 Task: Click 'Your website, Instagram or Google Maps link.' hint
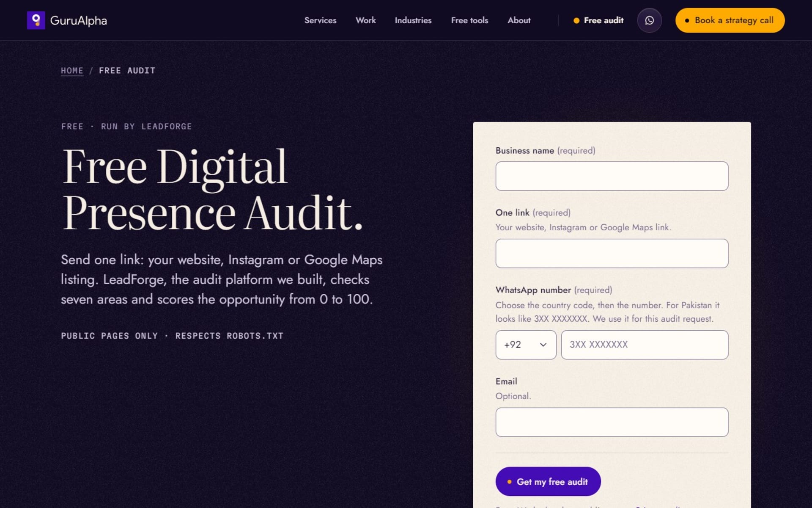tap(583, 228)
